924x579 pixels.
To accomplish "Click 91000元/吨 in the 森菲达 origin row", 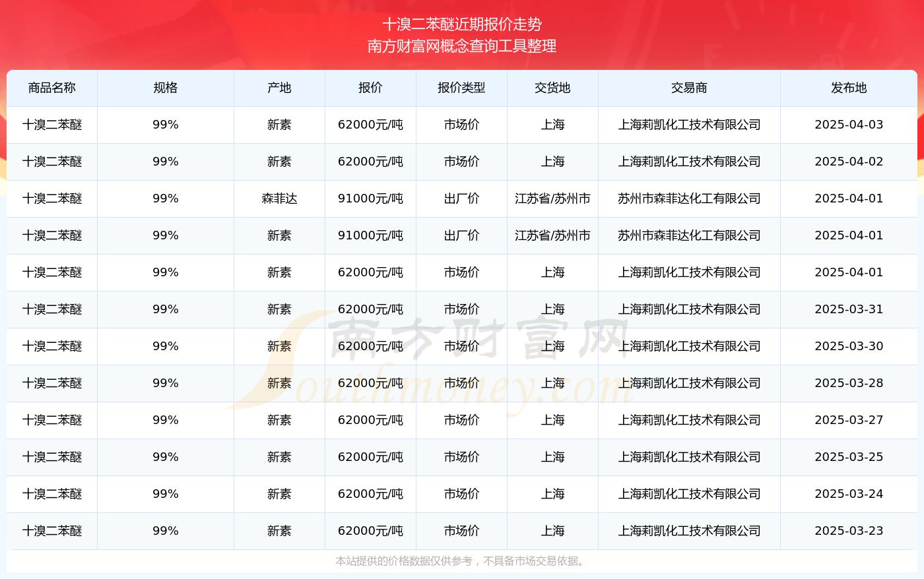I will pyautogui.click(x=370, y=198).
